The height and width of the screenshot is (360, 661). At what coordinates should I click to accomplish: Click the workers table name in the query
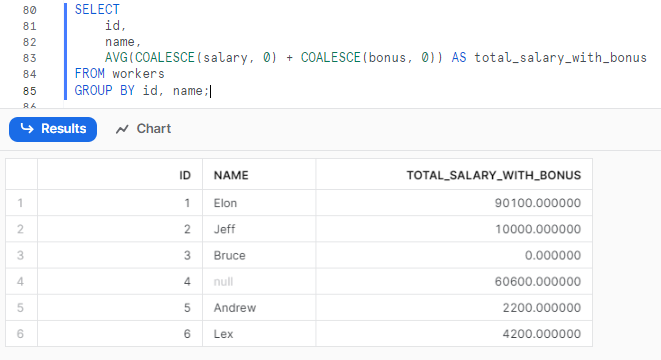(138, 74)
